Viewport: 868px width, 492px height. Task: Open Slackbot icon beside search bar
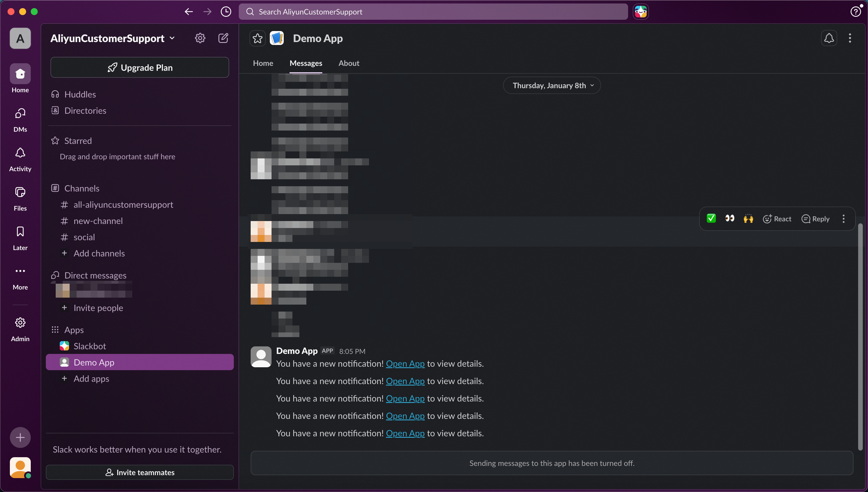tap(640, 12)
